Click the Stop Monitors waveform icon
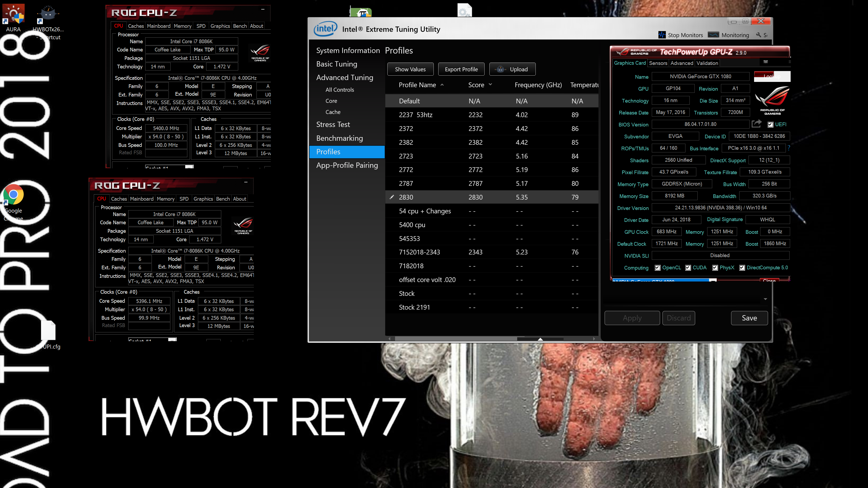This screenshot has width=868, height=488. (662, 35)
